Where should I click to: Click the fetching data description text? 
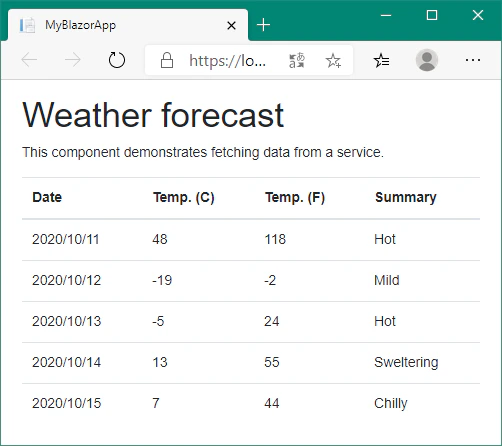(x=203, y=152)
